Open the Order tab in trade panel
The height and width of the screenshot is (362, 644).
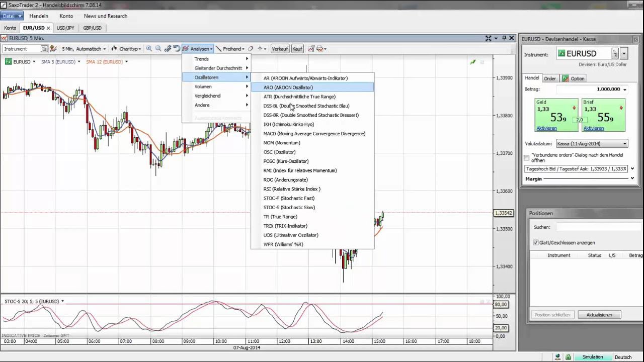tap(550, 78)
